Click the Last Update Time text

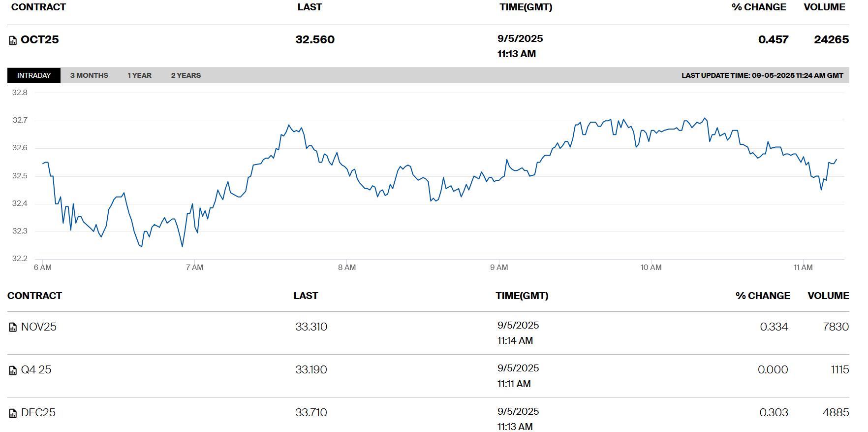coord(762,75)
